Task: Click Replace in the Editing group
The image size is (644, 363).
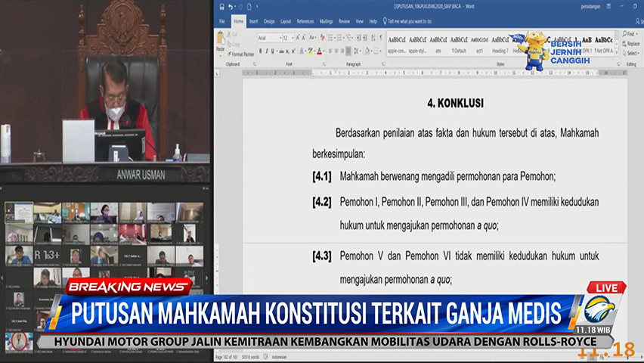Action: pos(631,44)
